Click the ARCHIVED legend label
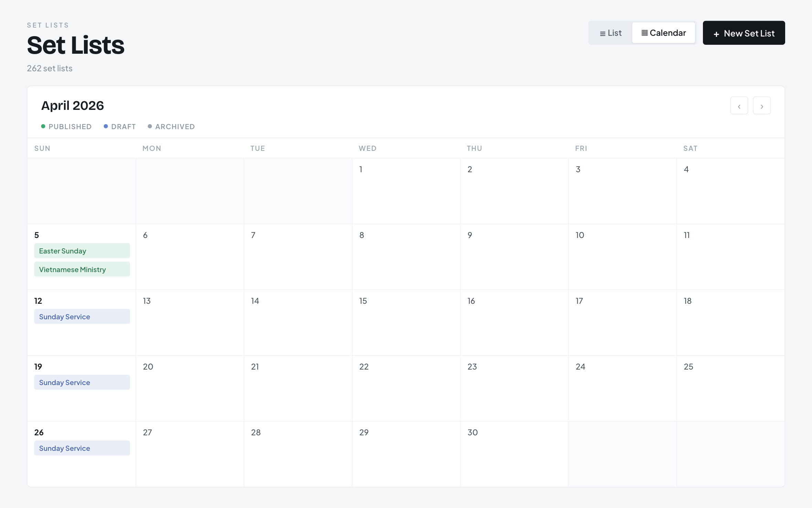The image size is (812, 508). click(x=175, y=127)
